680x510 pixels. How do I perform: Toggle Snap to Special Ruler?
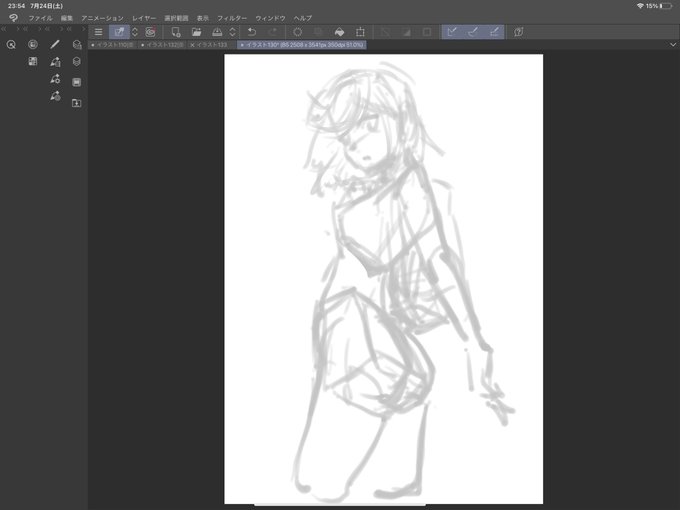[473, 32]
